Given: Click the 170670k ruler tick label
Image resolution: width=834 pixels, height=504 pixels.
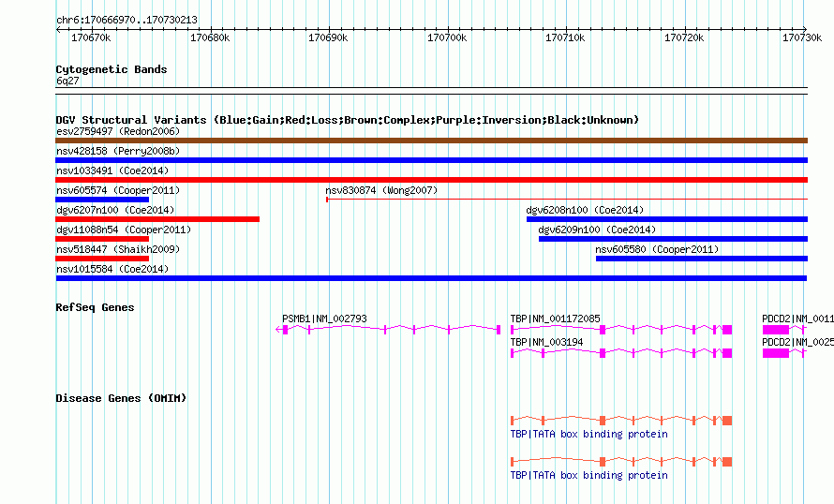Looking at the screenshot, I should click(x=91, y=37).
